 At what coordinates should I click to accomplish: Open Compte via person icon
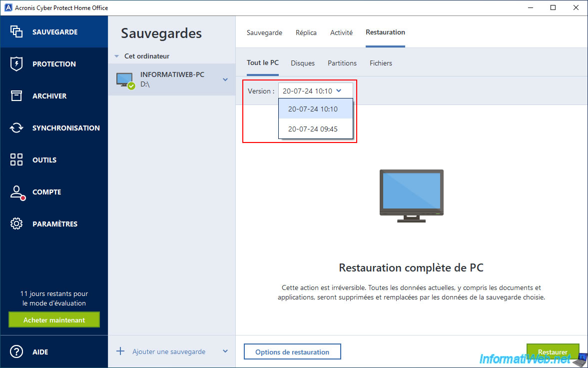pyautogui.click(x=16, y=192)
